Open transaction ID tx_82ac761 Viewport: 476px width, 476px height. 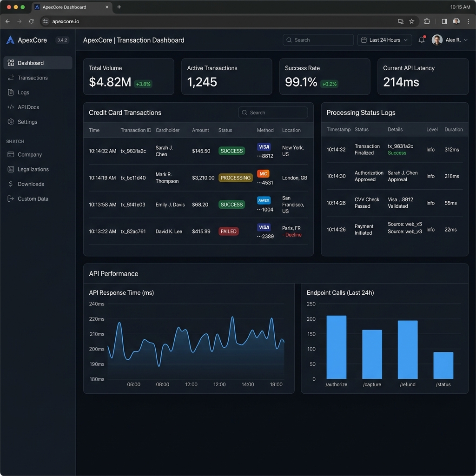[x=133, y=231]
